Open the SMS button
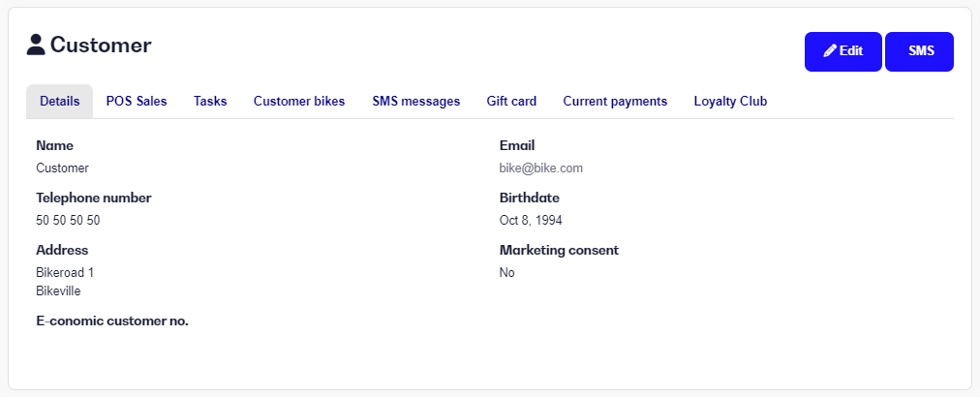The width and height of the screenshot is (980, 397). (919, 51)
